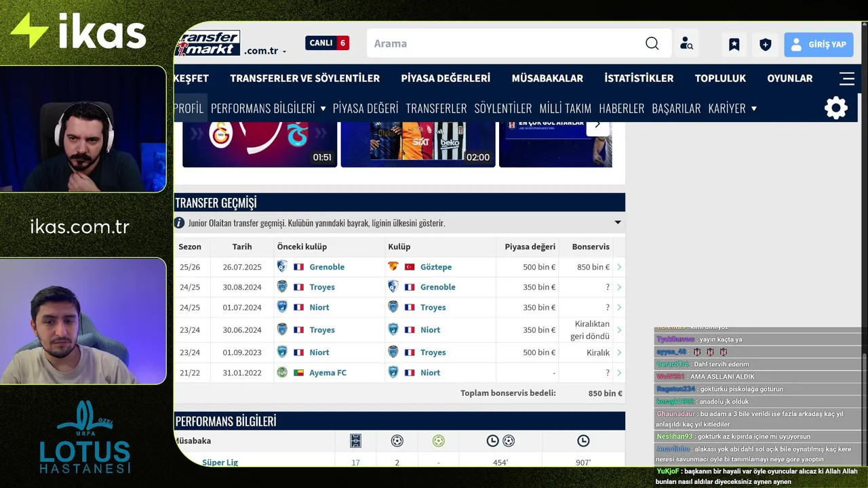Viewport: 868px width, 488px height.
Task: Click the Benin flag next to Ayema FC
Action: click(x=298, y=373)
